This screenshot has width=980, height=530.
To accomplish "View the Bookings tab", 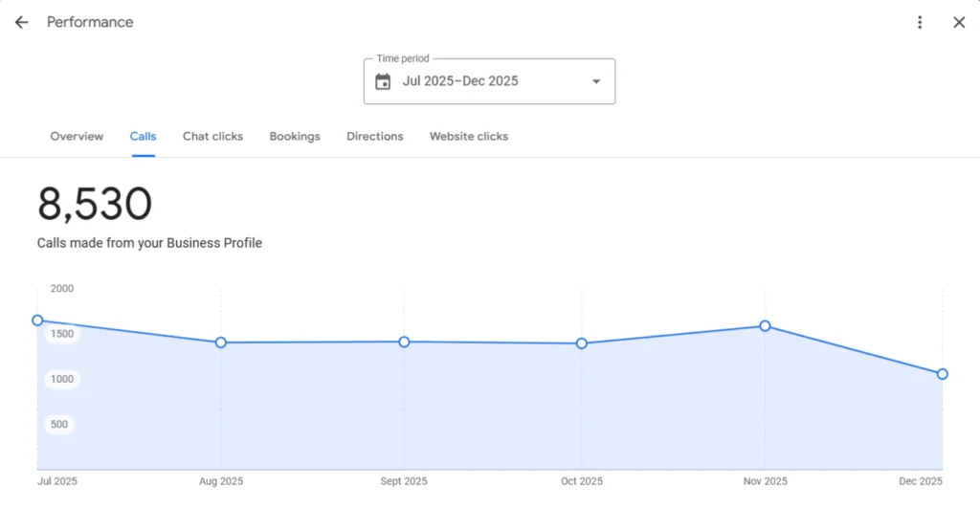I will [x=295, y=137].
